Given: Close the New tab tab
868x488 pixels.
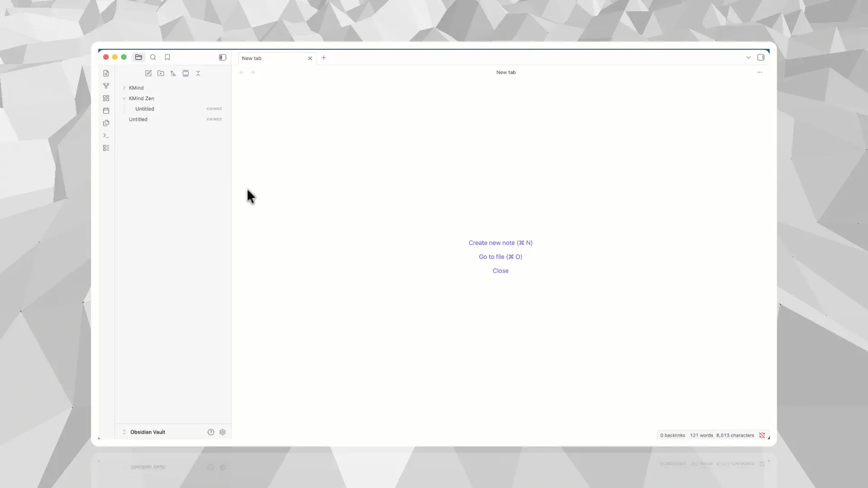Looking at the screenshot, I should click(310, 58).
